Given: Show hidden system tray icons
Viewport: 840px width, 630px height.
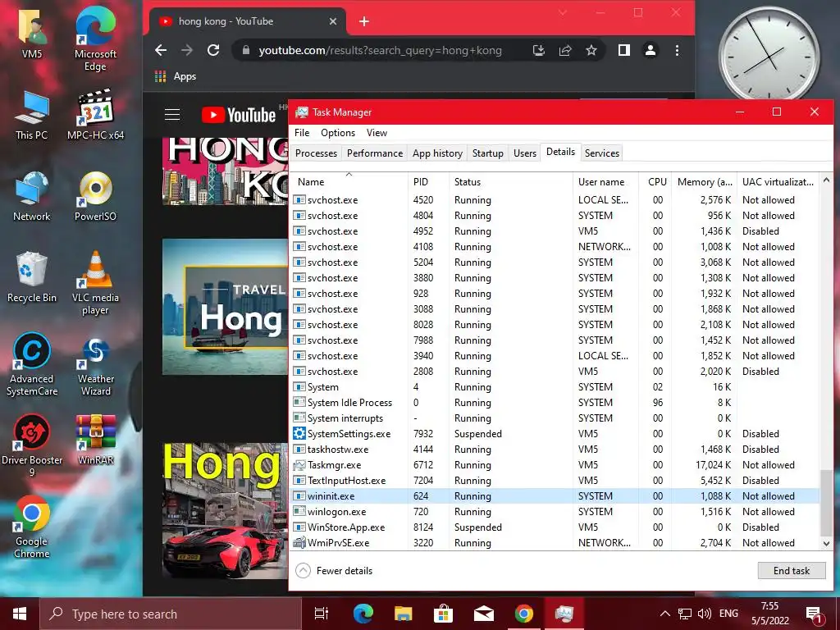Looking at the screenshot, I should pyautogui.click(x=664, y=614).
